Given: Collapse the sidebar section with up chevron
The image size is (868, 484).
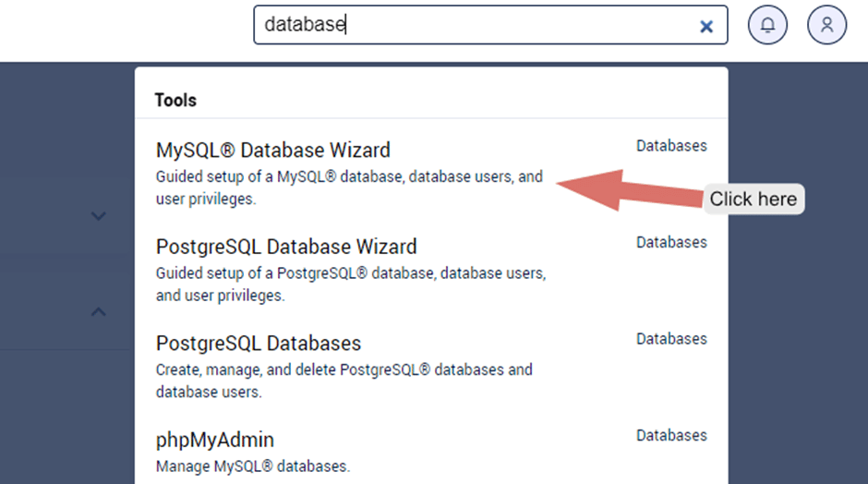Looking at the screenshot, I should pos(99,312).
